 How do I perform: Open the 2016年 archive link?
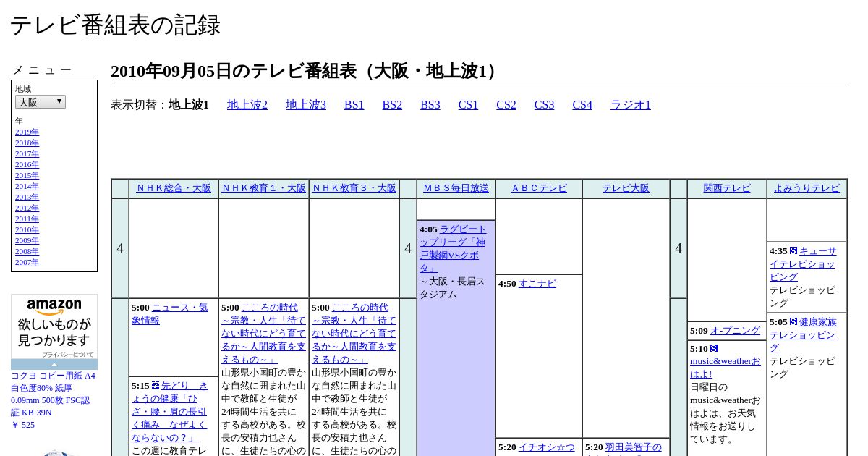tap(27, 165)
